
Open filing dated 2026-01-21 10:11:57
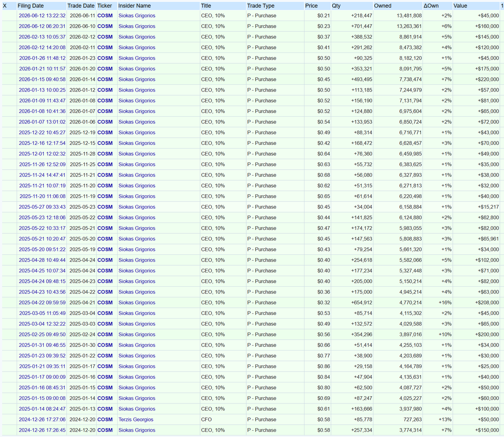pyautogui.click(x=42, y=69)
